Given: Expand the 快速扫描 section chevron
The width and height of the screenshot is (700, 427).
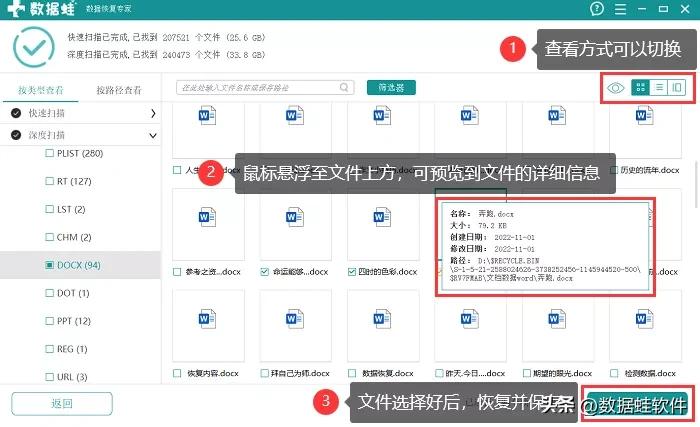Looking at the screenshot, I should point(153,113).
